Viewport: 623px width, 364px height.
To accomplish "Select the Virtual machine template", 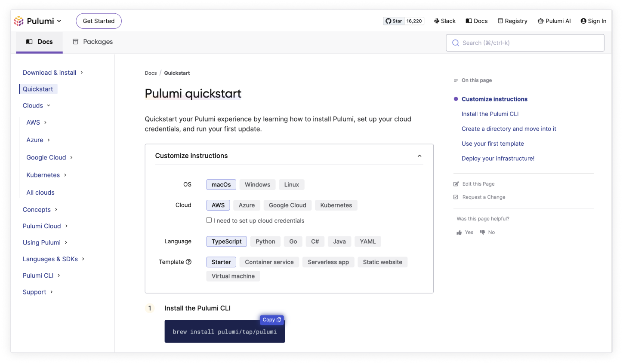I will (x=233, y=276).
